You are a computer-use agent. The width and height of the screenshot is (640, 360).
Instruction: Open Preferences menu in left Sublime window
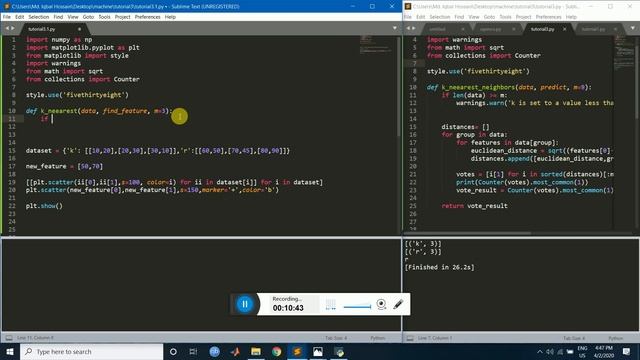[147, 17]
